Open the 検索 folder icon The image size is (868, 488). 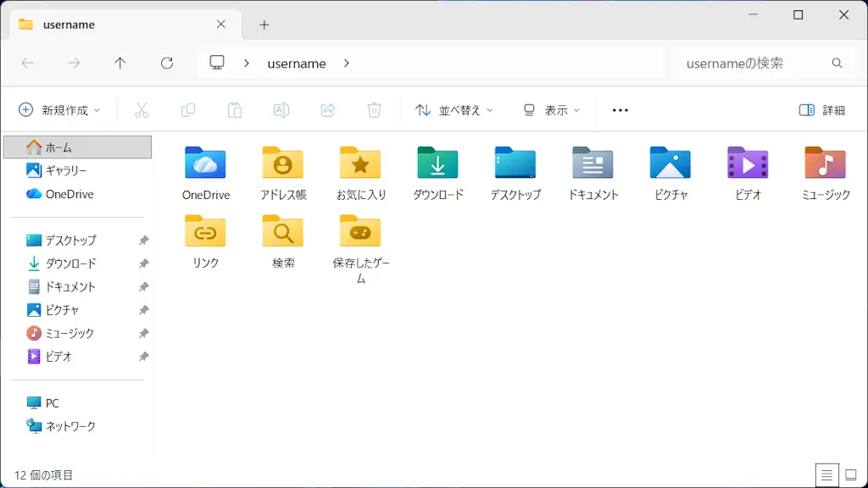pos(283,232)
